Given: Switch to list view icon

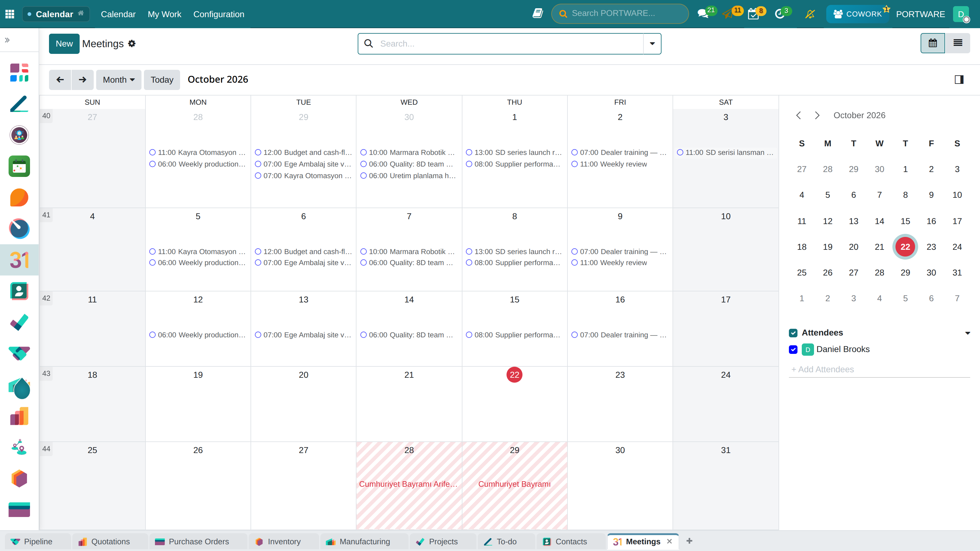Looking at the screenshot, I should tap(958, 43).
